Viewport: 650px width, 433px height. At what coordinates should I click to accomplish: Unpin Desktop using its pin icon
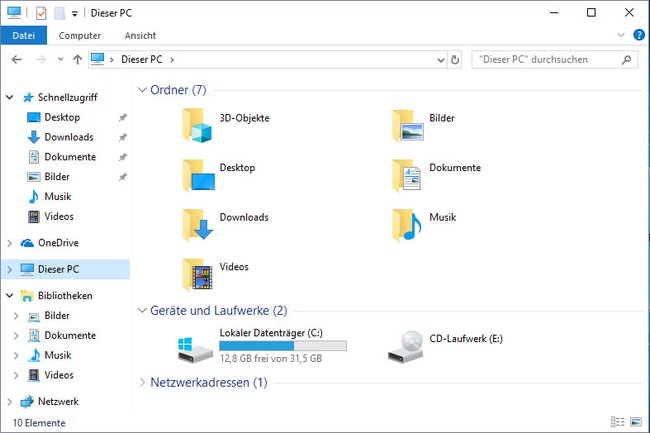123,118
